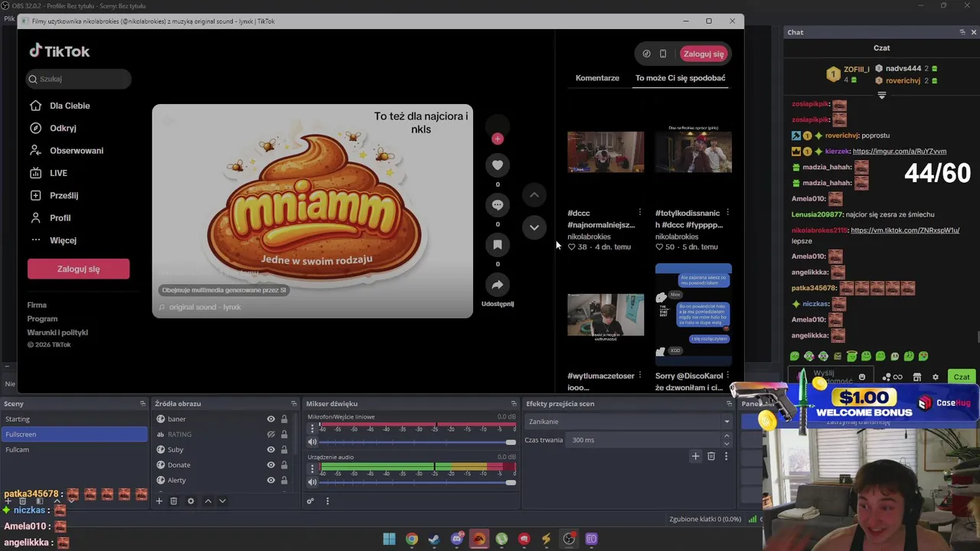Open source properties gear in Źródła obrazu

191,501
